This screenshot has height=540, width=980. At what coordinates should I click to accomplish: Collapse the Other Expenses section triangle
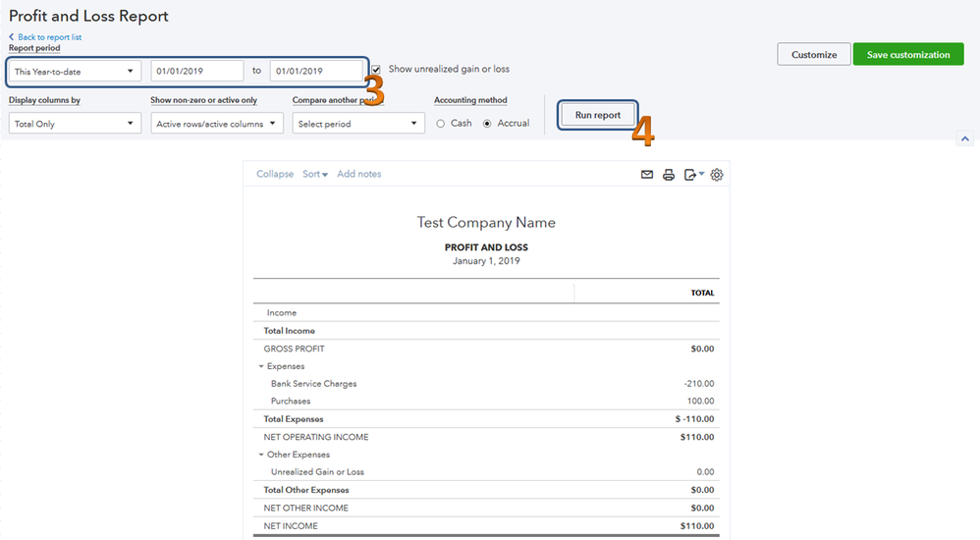[261, 455]
